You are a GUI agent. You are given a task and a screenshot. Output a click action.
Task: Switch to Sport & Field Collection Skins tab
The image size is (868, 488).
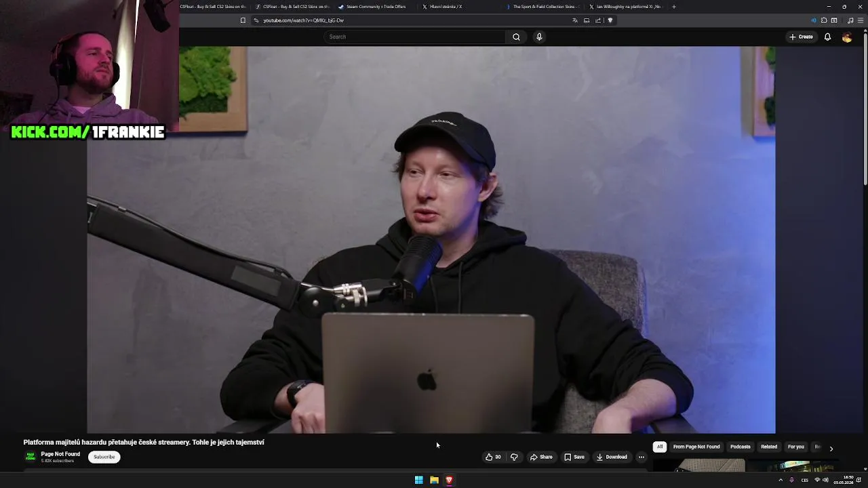[545, 7]
